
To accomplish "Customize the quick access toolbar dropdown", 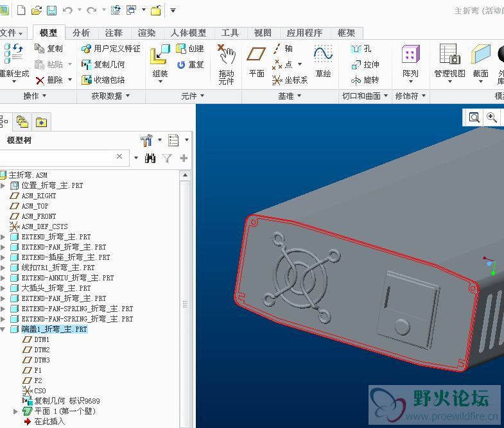I will tap(173, 11).
